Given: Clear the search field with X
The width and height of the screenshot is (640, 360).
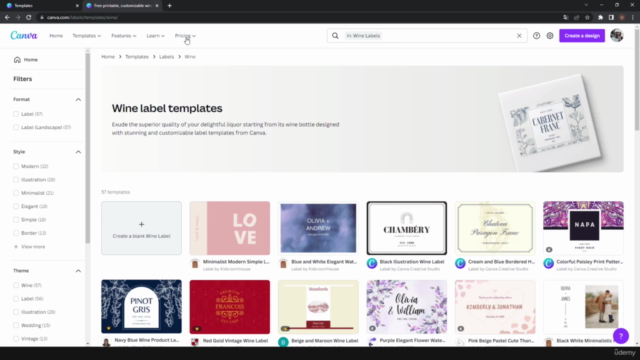Looking at the screenshot, I should point(519,36).
